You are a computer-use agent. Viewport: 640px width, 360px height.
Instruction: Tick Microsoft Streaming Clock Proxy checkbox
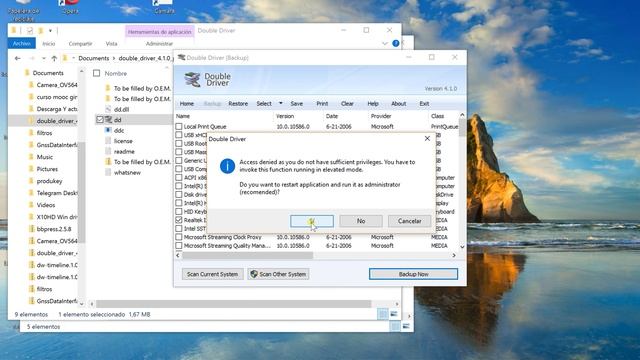coord(179,237)
